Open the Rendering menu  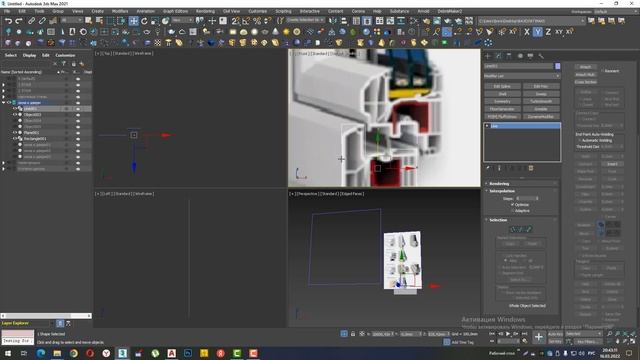click(x=205, y=11)
